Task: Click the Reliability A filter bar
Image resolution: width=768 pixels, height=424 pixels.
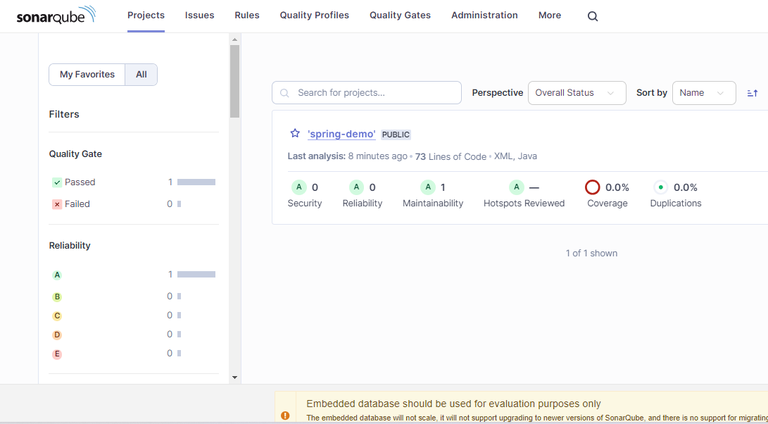Action: 196,274
